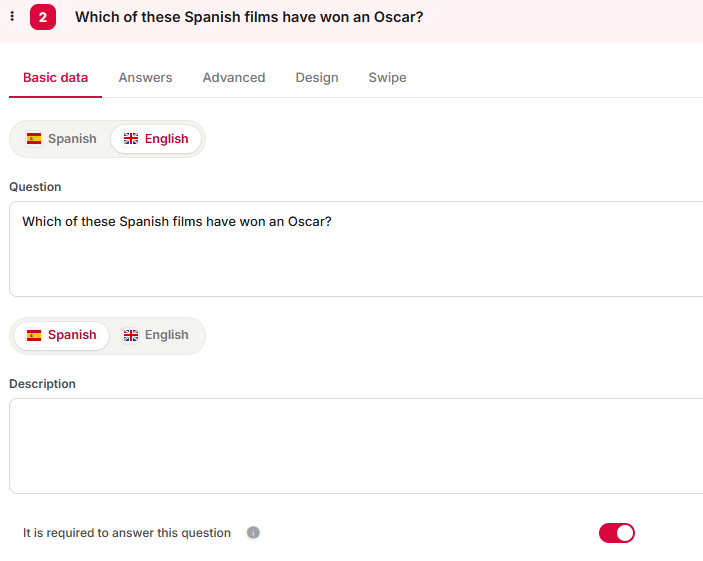Click inside the Question text field
The image size is (703, 561).
tap(356, 249)
